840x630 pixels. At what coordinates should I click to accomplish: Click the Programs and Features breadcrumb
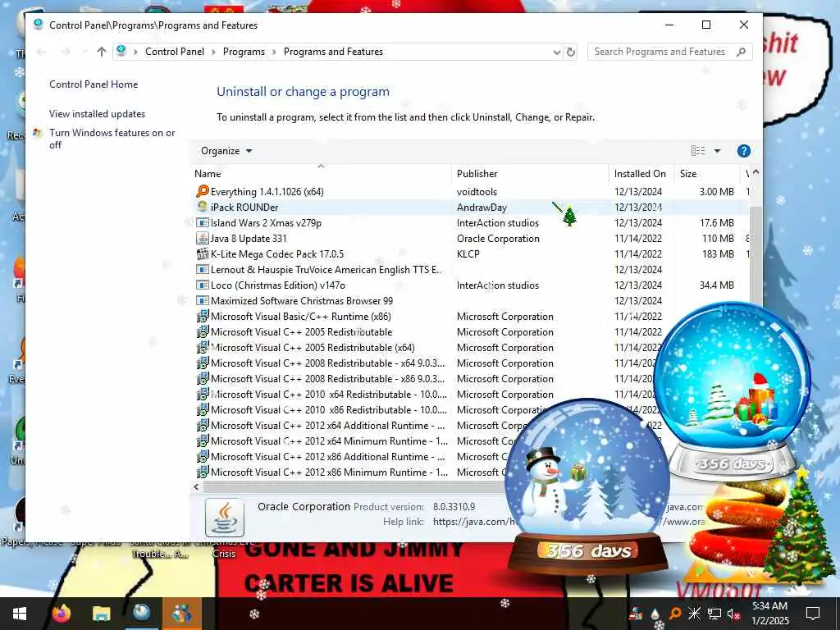pos(333,52)
